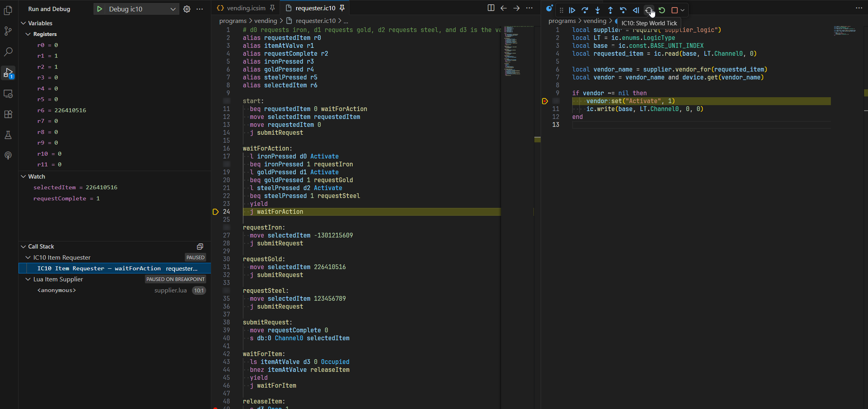Open launch.json via the gear icon
The image size is (868, 409).
tap(187, 9)
